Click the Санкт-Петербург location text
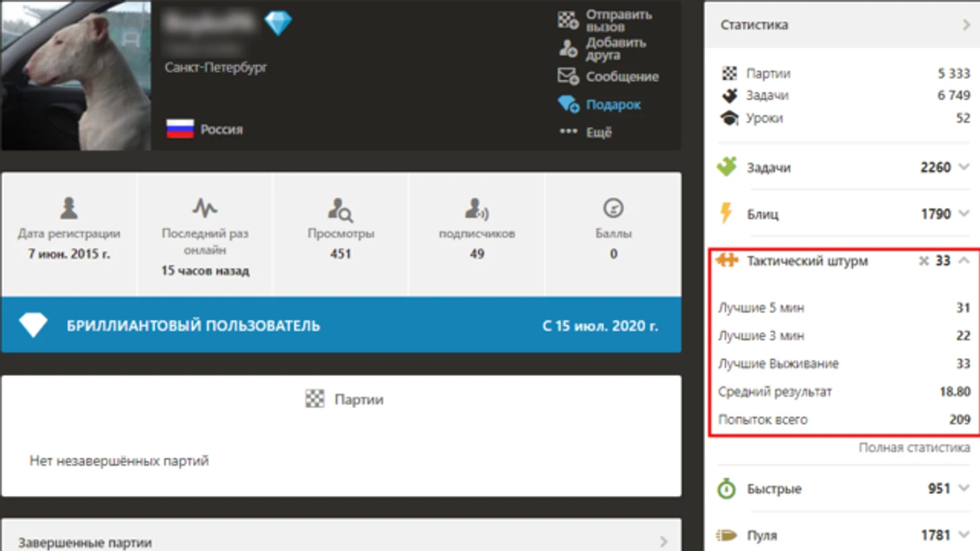Screen dimensions: 980x551 tap(216, 67)
